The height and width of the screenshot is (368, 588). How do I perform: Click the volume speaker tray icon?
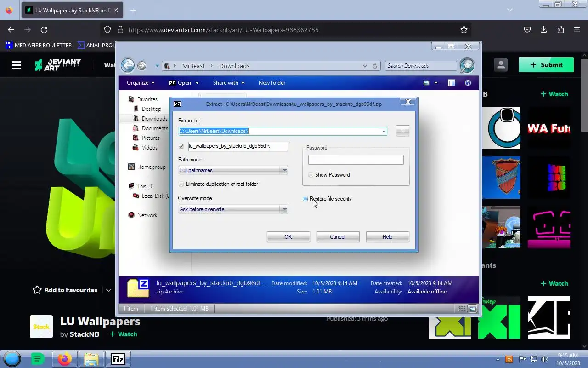545,359
